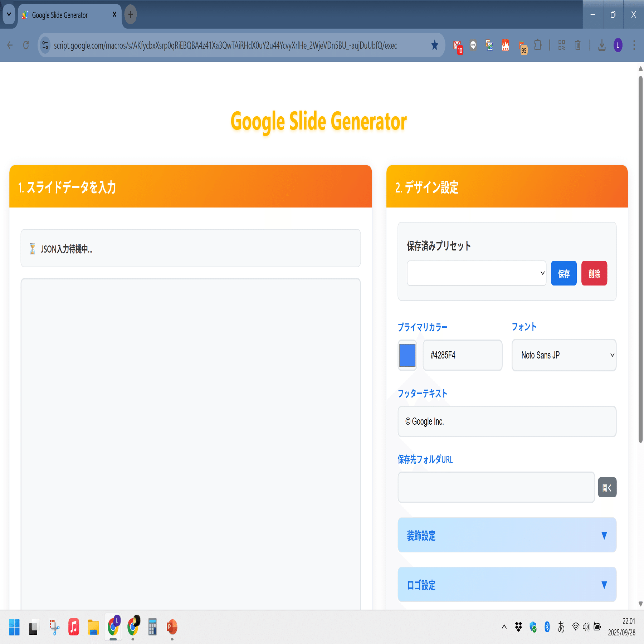Click the trash can toolbar icon
This screenshot has width=644, height=644.
click(577, 45)
